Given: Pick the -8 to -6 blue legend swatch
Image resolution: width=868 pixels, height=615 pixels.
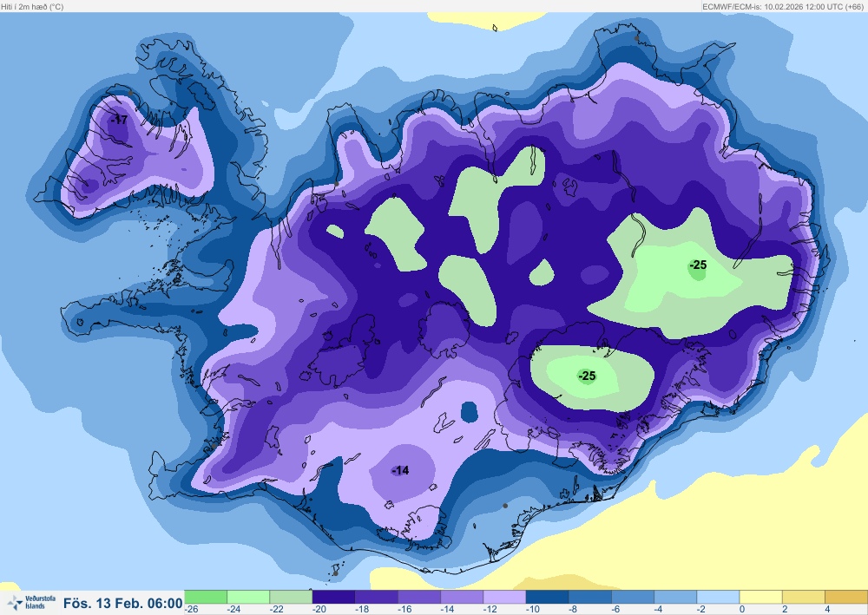Looking at the screenshot, I should (590, 597).
